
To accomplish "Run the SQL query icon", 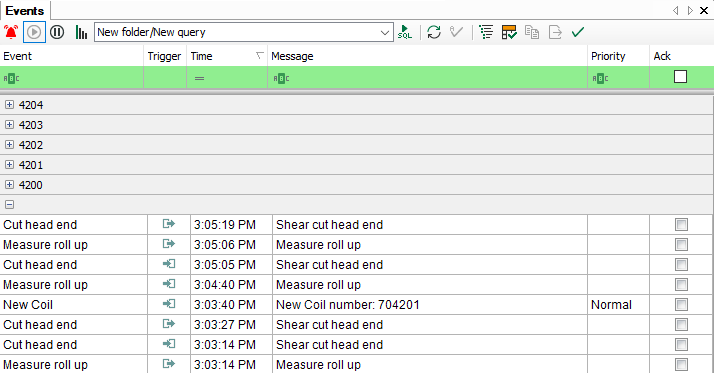I will 404,32.
